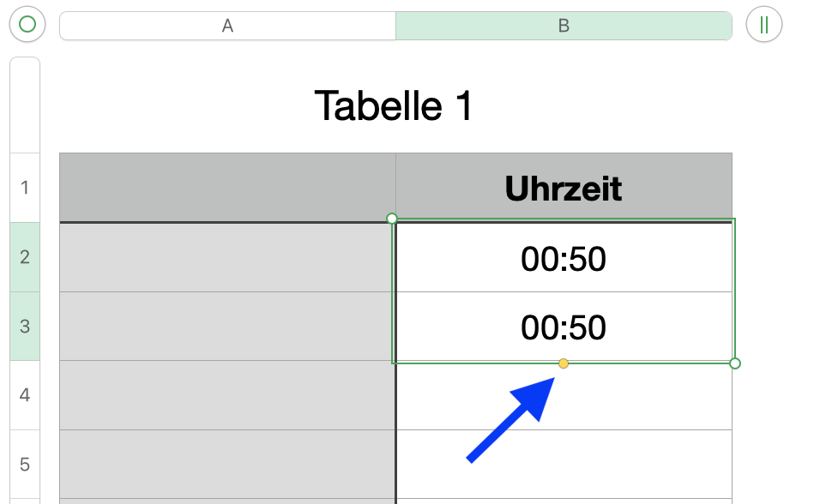Click the empty header cell left of Uhrzeit
The height and width of the screenshot is (504, 814).
pyautogui.click(x=227, y=188)
